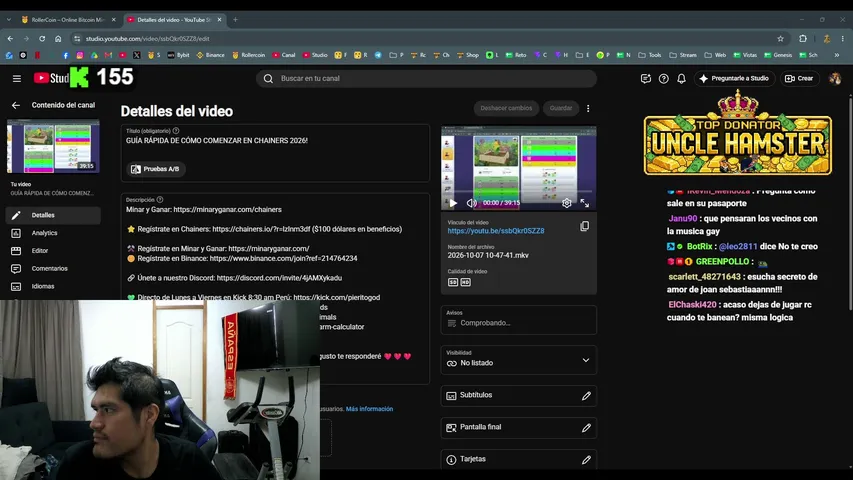
Task: Bookmark this page with the star icon
Action: 781,39
